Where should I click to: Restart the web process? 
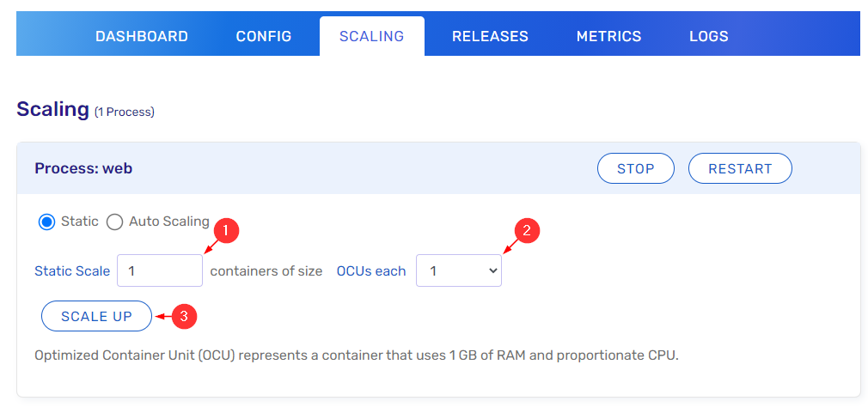(739, 169)
